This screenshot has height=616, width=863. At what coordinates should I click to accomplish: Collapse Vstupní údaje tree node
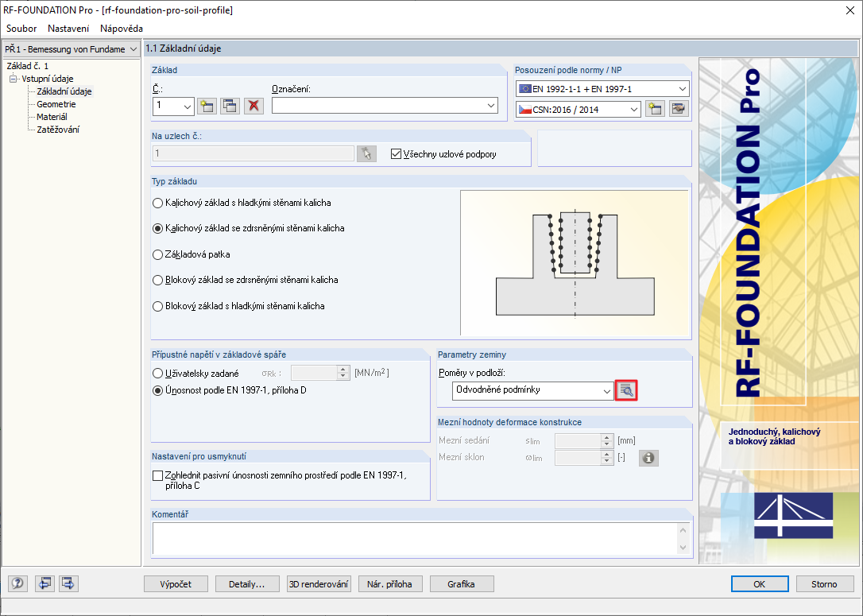(x=13, y=79)
